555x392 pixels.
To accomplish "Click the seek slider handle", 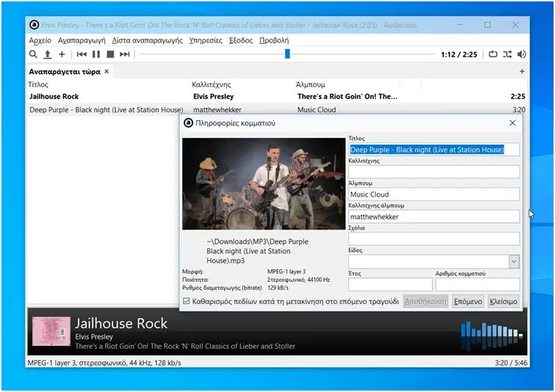I will (x=287, y=54).
